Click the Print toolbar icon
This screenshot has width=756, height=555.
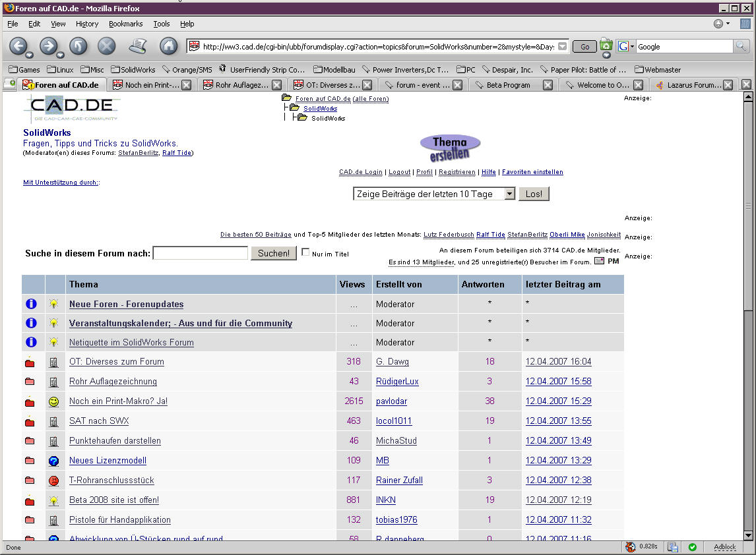pyautogui.click(x=138, y=46)
